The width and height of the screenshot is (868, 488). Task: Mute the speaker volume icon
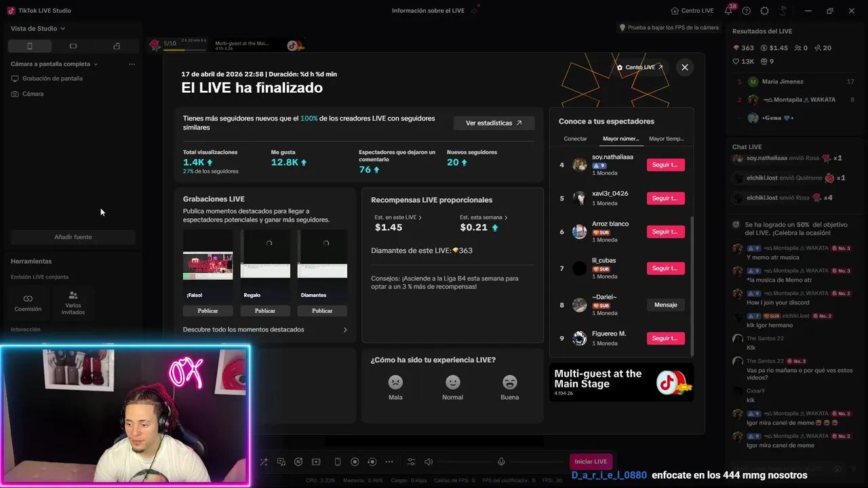pyautogui.click(x=429, y=462)
